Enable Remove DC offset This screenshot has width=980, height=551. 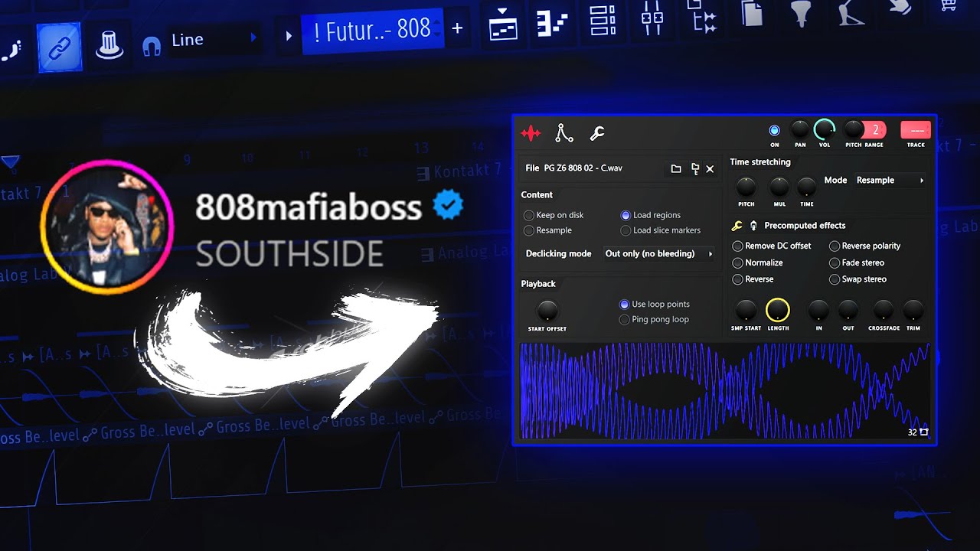point(772,246)
